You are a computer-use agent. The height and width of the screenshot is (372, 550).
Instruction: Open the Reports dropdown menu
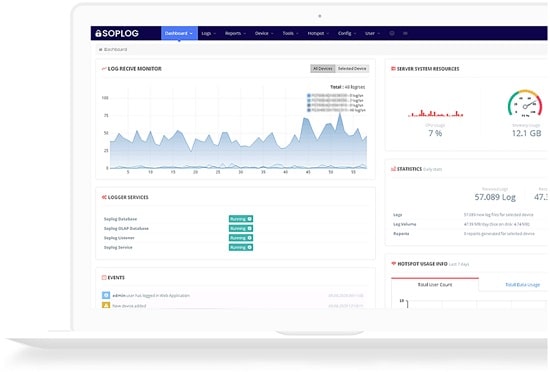tap(235, 33)
